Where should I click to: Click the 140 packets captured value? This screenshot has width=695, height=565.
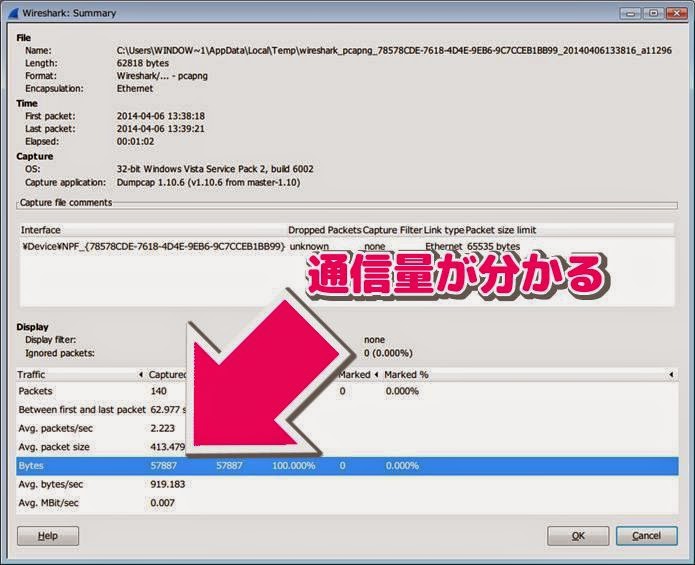point(158,391)
